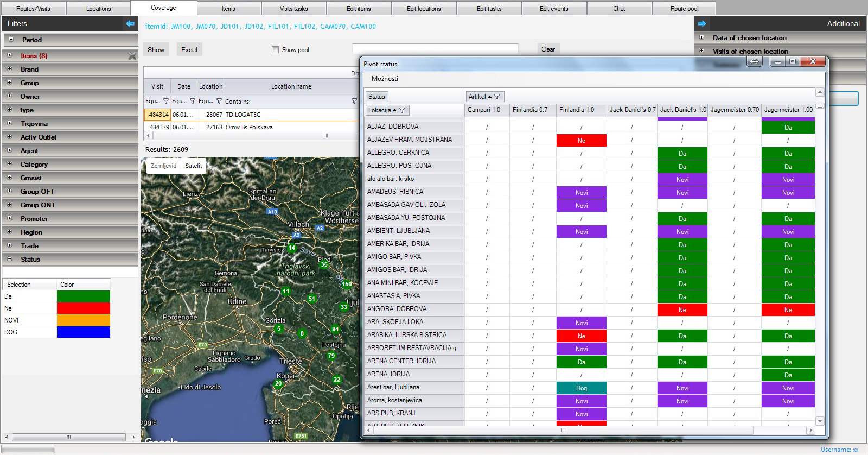Expand Additional panel using blue right arrow
868x455 pixels.
tap(702, 23)
